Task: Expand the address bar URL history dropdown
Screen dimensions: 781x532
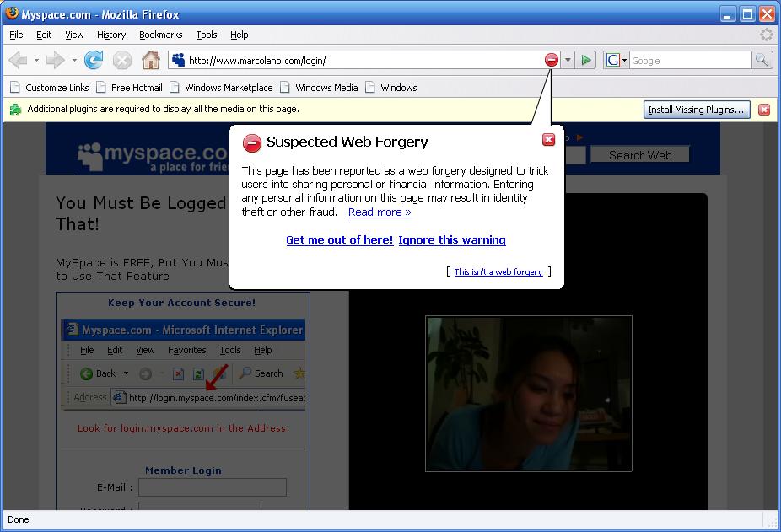Action: click(568, 60)
